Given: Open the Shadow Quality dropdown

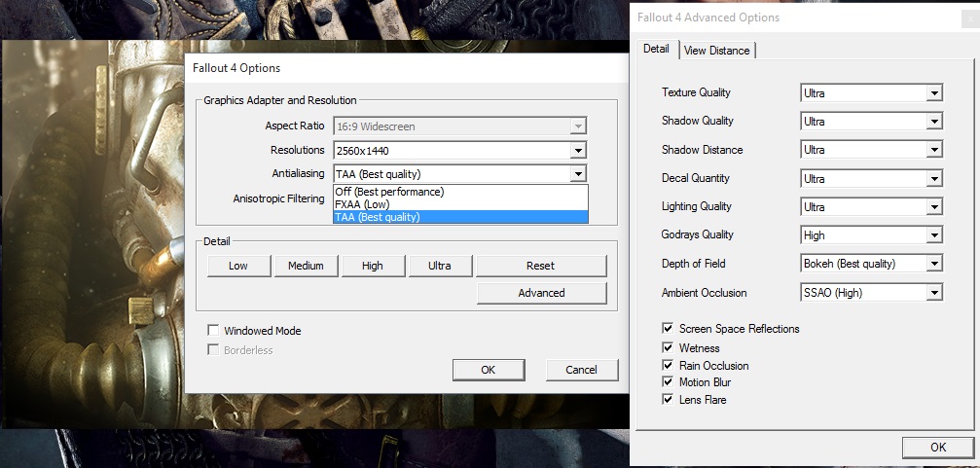Looking at the screenshot, I should click(x=871, y=122).
